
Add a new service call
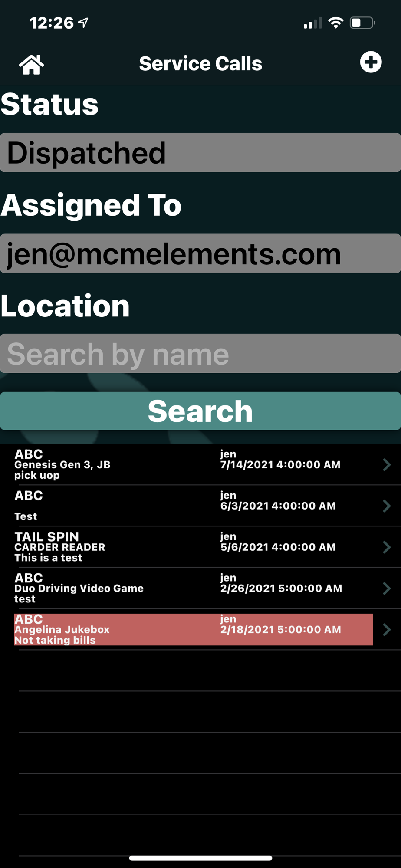(x=371, y=62)
